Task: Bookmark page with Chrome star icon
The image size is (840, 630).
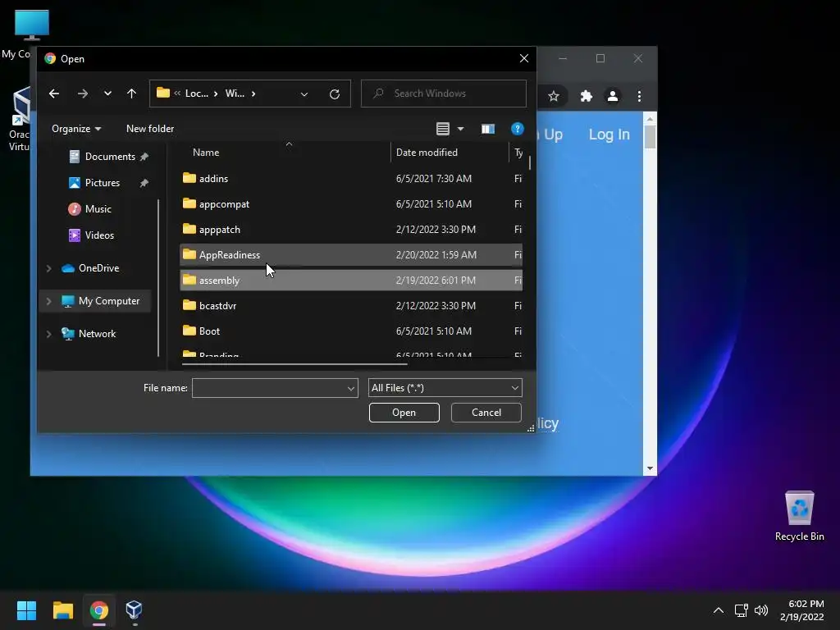Action: pyautogui.click(x=554, y=97)
